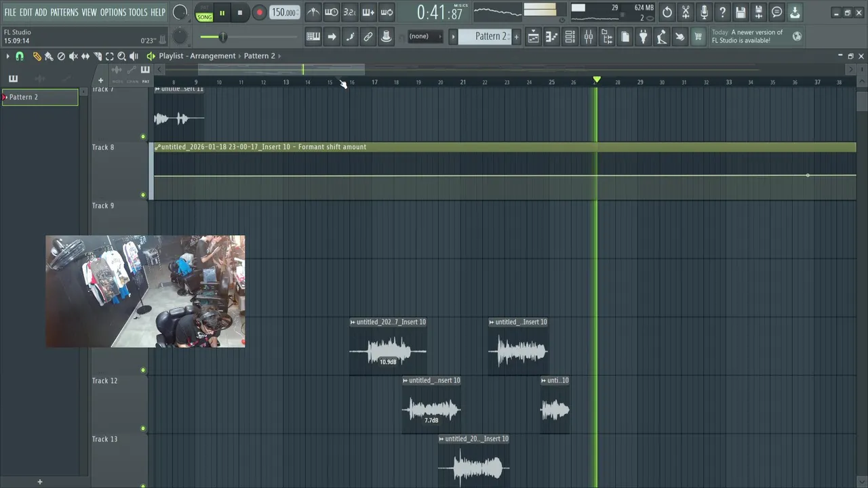Select the Paint brush tool in Playlist
This screenshot has width=868, height=488.
click(x=49, y=56)
